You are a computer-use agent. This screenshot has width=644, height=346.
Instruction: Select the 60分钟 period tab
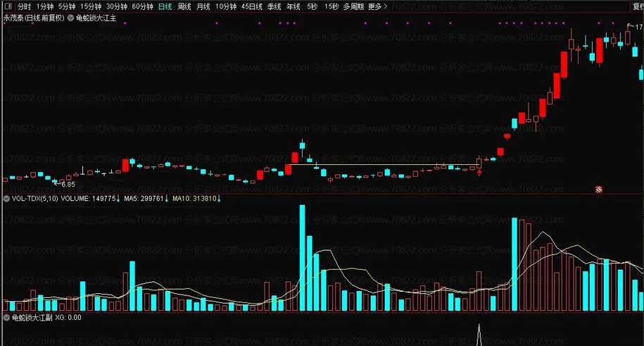[142, 6]
